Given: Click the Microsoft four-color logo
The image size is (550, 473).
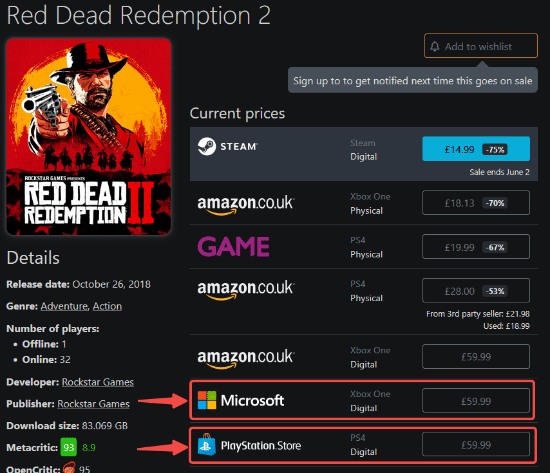Looking at the screenshot, I should click(207, 400).
